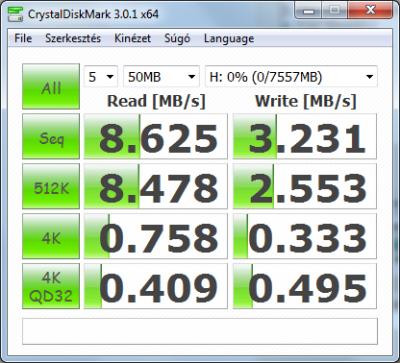This screenshot has height=363, width=400.
Task: Click the Write [MB/s] column header
Action: pos(306,101)
